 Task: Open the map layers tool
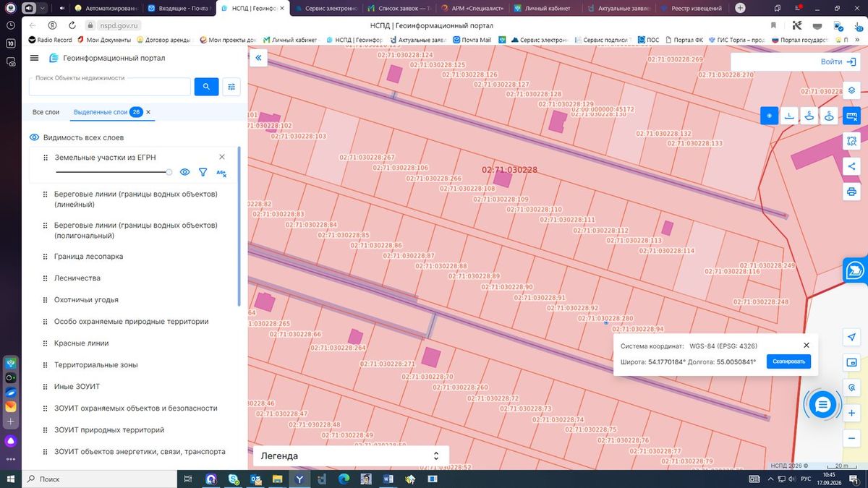852,90
